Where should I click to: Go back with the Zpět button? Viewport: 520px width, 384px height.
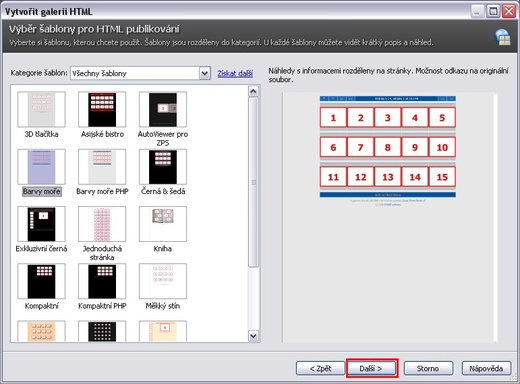tap(320, 368)
